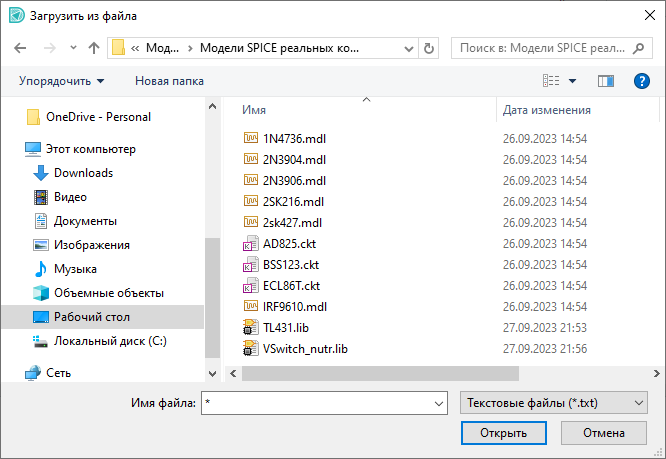The image size is (666, 459).
Task: Click the horizontal scrollbar thumb
Action: pyautogui.click(x=380, y=374)
